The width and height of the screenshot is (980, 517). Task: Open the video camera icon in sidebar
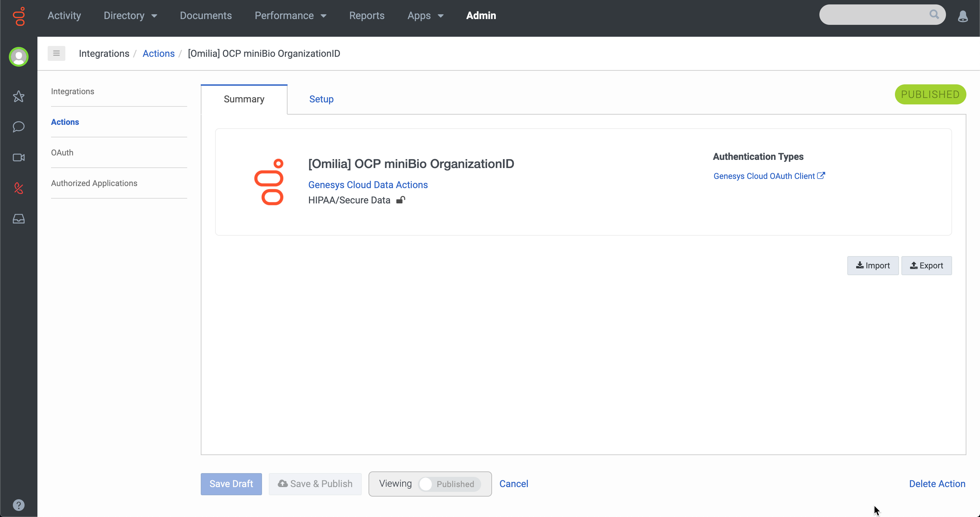point(19,157)
